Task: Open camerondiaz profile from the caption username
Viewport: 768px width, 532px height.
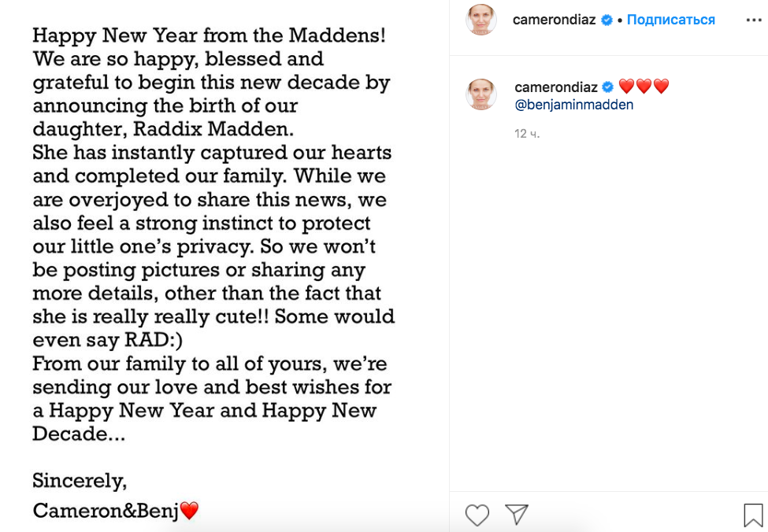Action: [556, 87]
